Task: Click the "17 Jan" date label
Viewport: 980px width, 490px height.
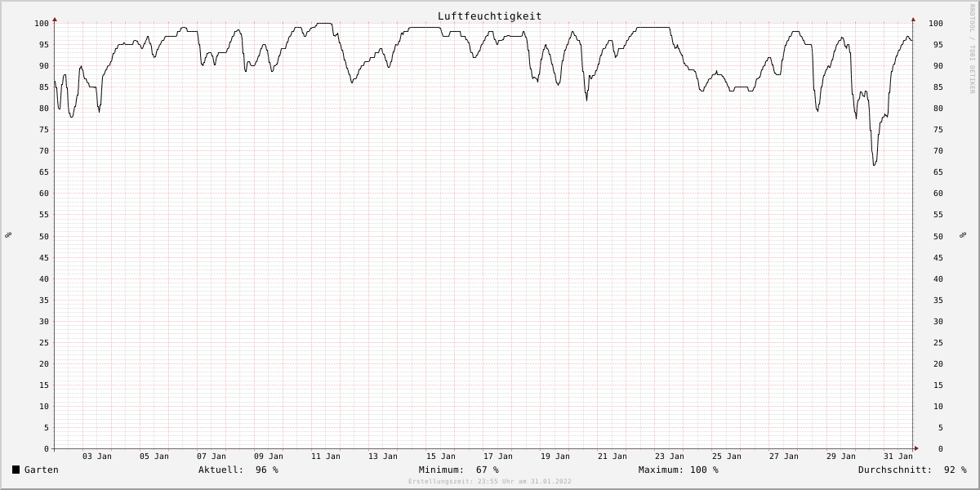Action: (x=498, y=457)
